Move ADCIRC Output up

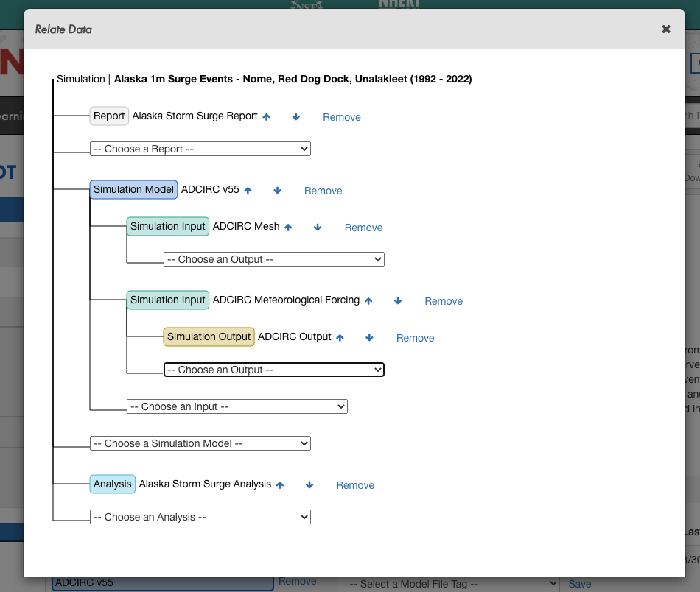pos(340,337)
